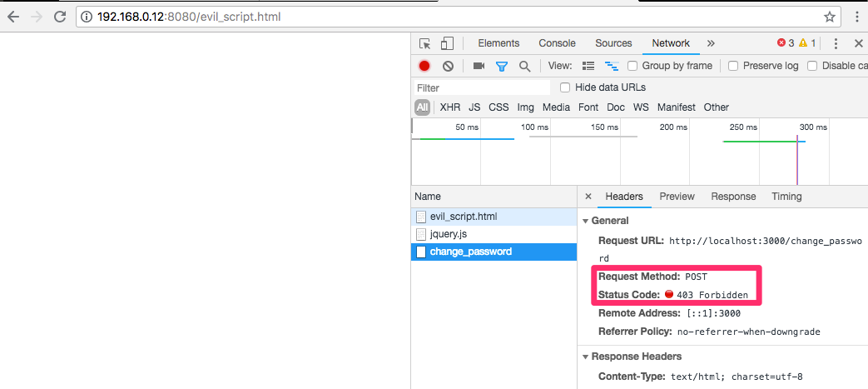
Task: Click the purple marker in timeline overview
Action: pos(797,160)
